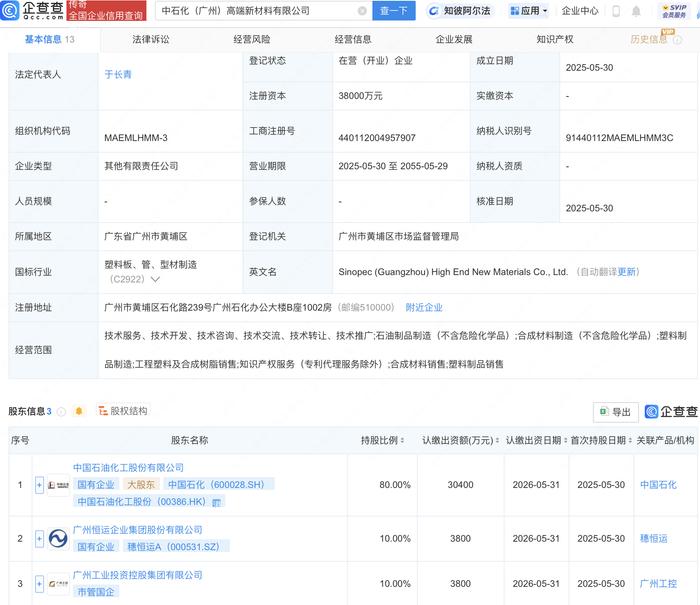Click the info icon next to 股东信息
This screenshot has width=700, height=605.
pos(61,412)
